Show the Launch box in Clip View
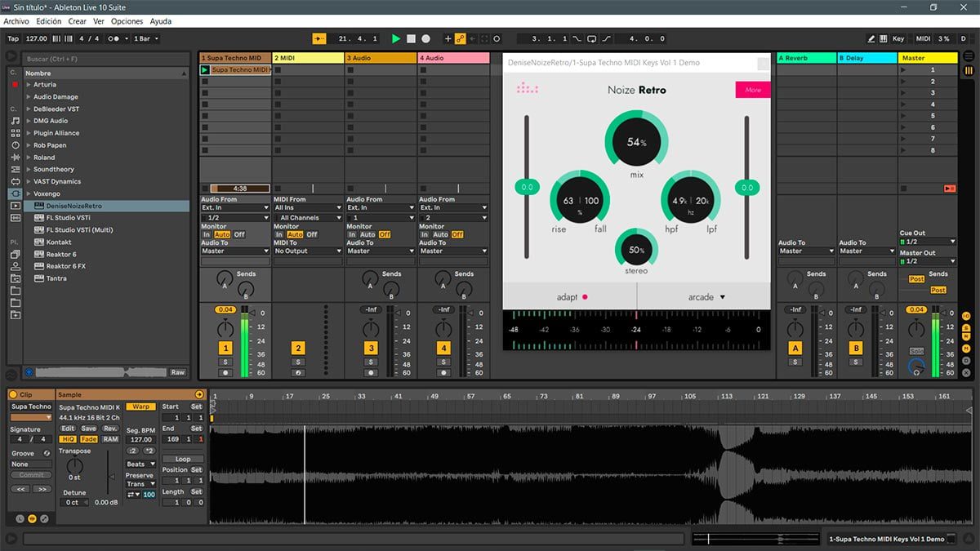The height and width of the screenshot is (551, 980). (20, 518)
